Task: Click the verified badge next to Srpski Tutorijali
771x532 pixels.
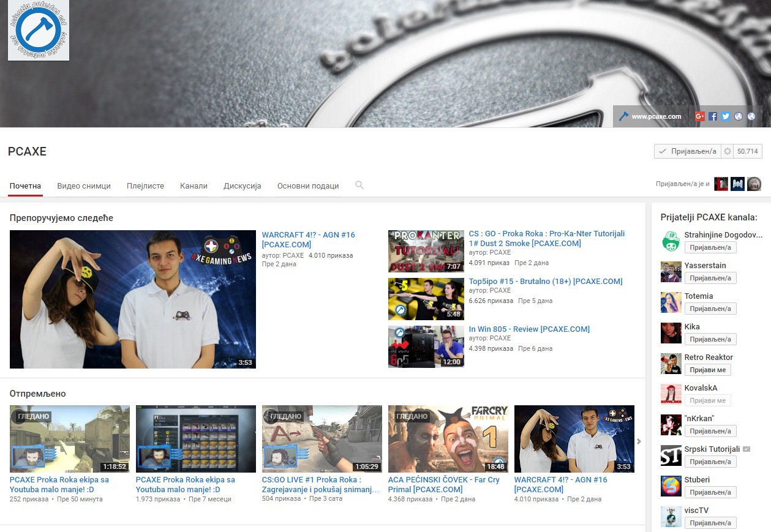Action: [x=747, y=449]
